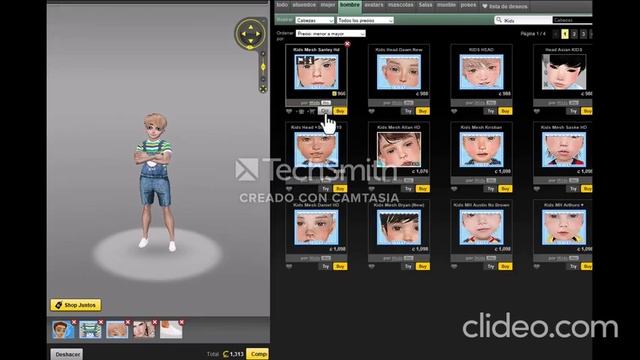Select the hombre tab
640x360 pixels.
point(350,5)
